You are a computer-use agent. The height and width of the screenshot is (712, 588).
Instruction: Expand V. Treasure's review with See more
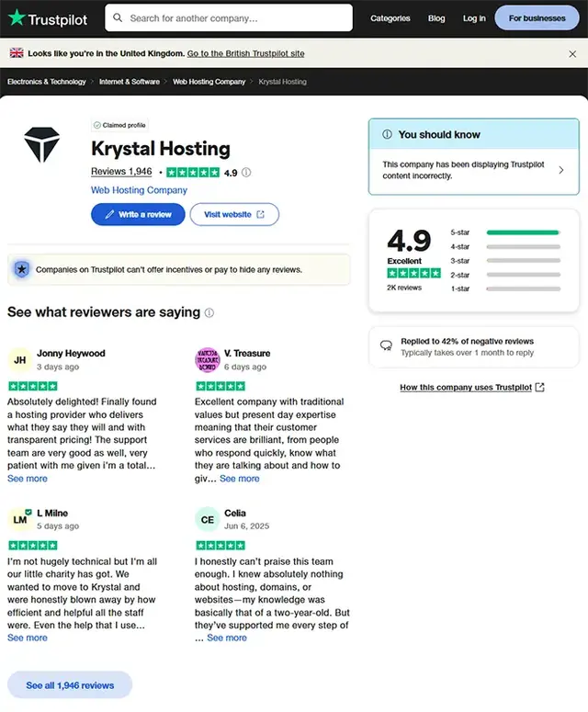[240, 479]
